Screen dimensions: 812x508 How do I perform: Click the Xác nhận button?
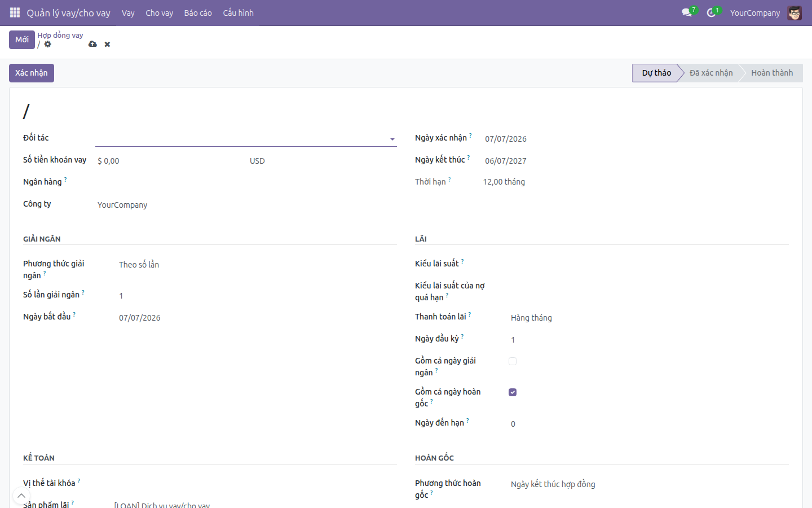click(32, 73)
